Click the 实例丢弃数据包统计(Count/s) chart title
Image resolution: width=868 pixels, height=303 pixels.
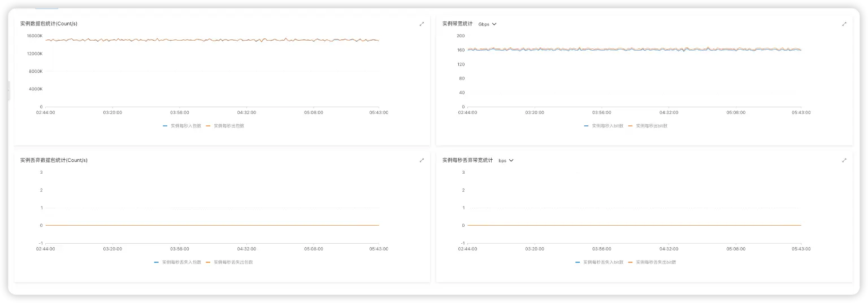[x=54, y=160]
